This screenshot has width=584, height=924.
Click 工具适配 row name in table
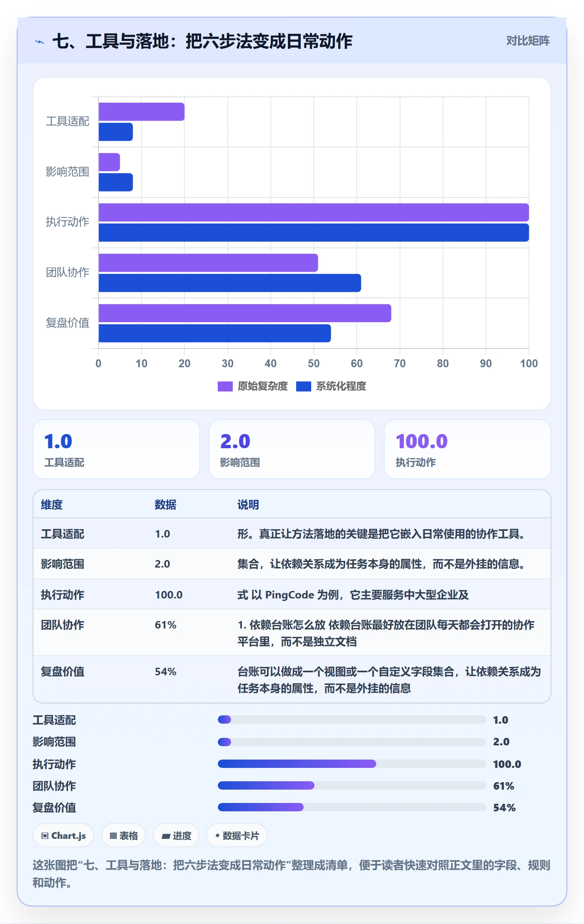(x=63, y=534)
